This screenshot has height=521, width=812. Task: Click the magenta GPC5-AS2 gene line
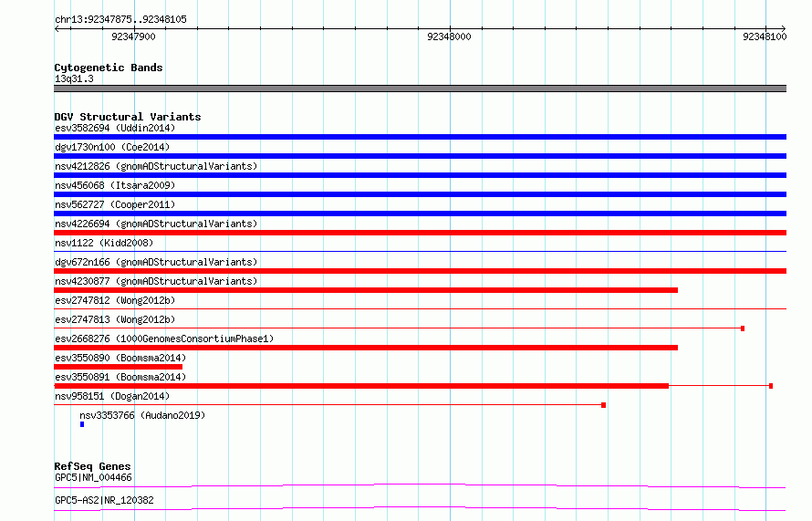(x=420, y=508)
